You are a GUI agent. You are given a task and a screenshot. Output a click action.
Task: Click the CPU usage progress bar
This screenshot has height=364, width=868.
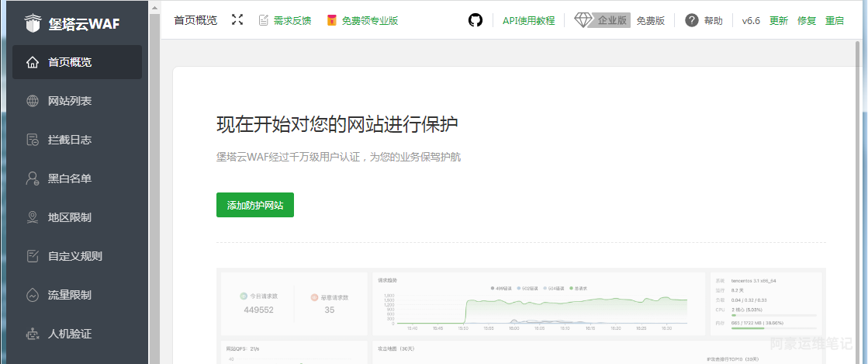pyautogui.click(x=773, y=316)
